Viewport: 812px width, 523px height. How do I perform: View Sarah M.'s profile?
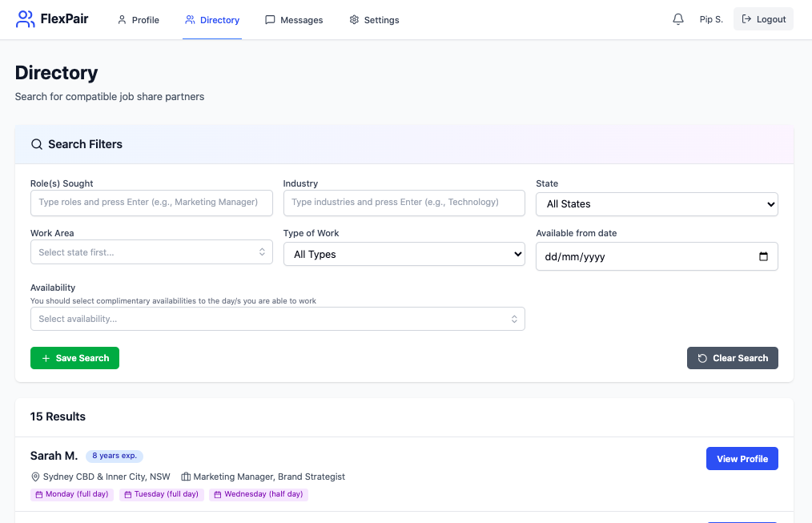click(742, 459)
